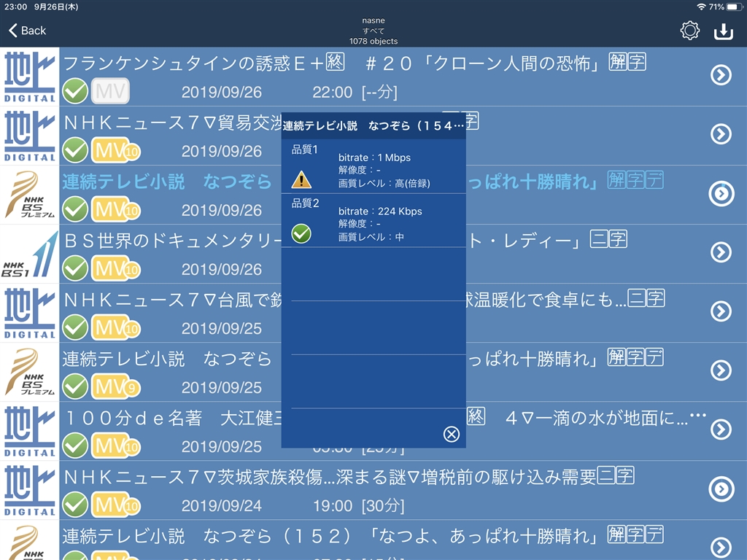Tap NHK BSプレミアム logo on 09/25 なつぞら row
Viewport: 747px width, 560px height.
click(x=29, y=372)
